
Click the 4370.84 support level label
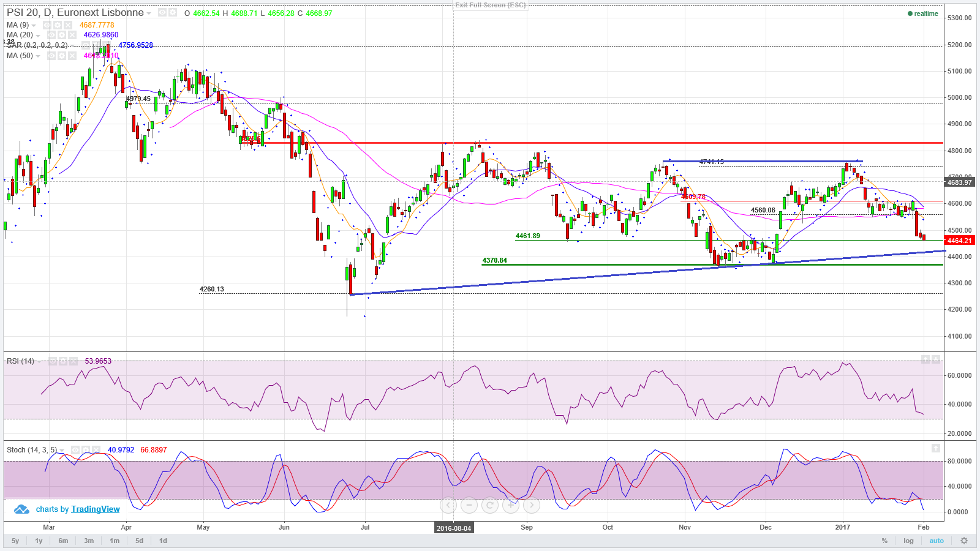pyautogui.click(x=495, y=260)
